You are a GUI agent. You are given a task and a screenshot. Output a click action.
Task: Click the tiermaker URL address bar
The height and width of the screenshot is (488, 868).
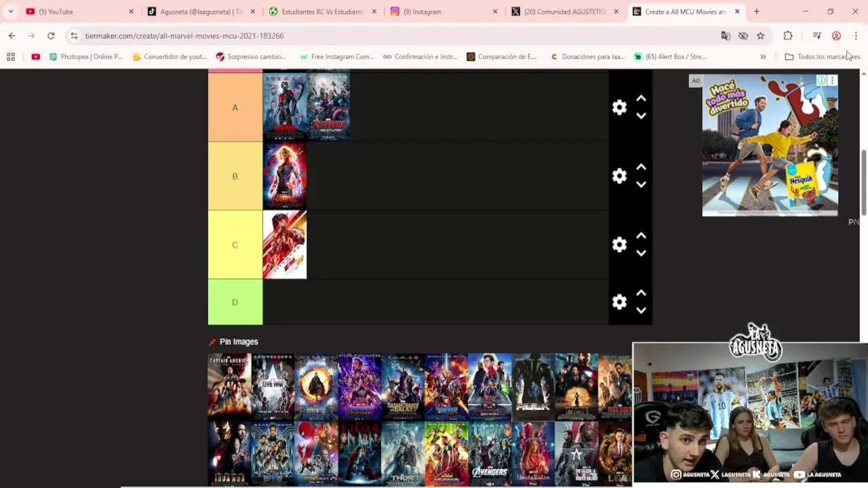(393, 36)
